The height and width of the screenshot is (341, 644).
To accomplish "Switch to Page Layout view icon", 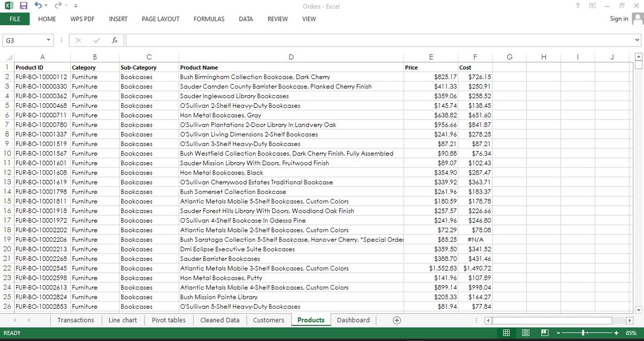I will (526, 333).
